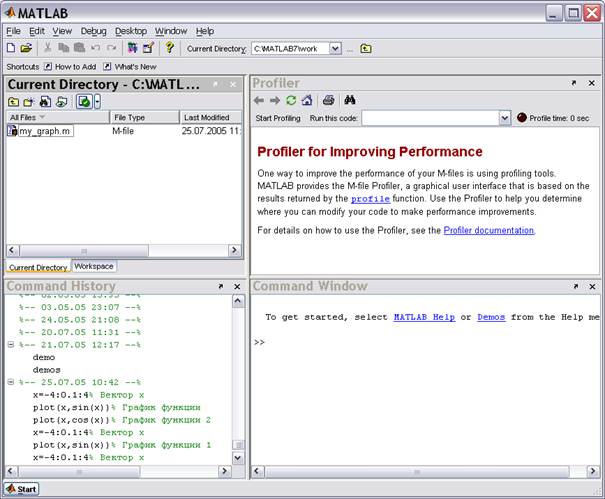Click the Run this code input field
The height and width of the screenshot is (499, 605).
tap(430, 118)
